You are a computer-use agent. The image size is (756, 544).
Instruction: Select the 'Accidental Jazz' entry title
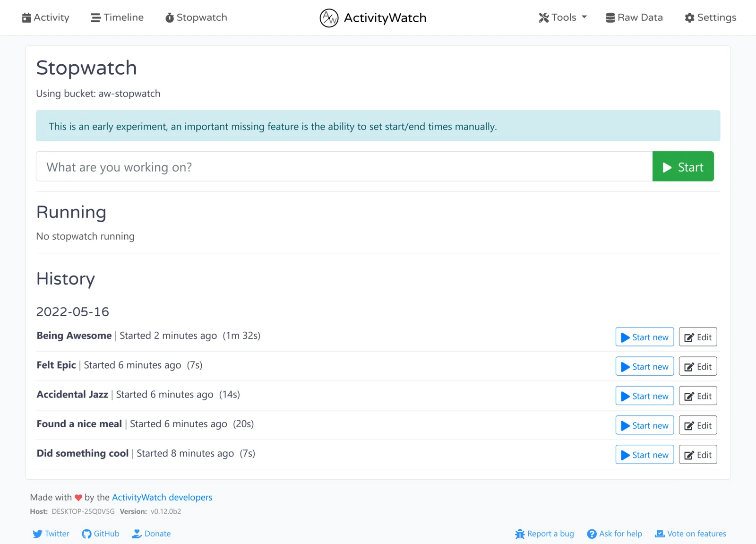pos(72,394)
